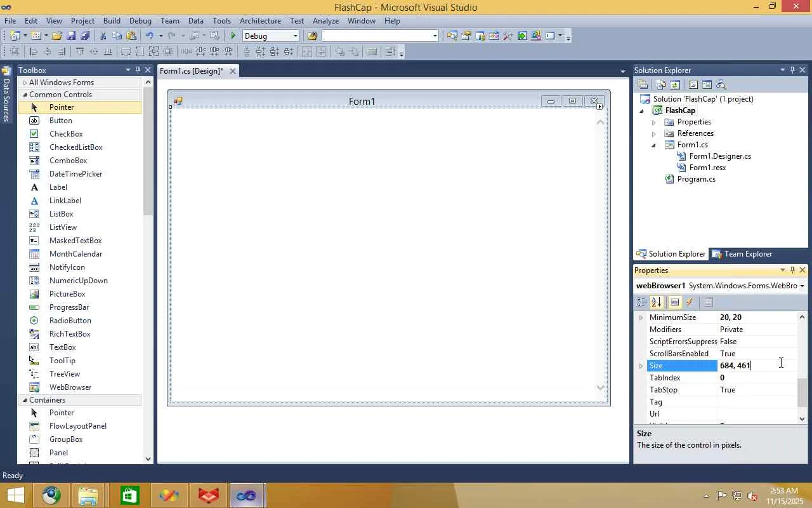Open the Architecture menu
Image resolution: width=812 pixels, height=508 pixels.
pyautogui.click(x=260, y=21)
